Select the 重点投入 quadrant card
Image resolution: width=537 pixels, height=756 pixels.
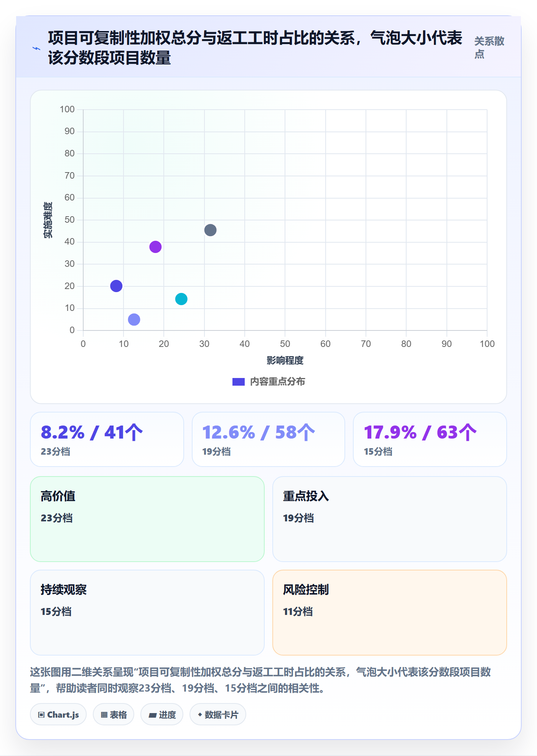[390, 519]
